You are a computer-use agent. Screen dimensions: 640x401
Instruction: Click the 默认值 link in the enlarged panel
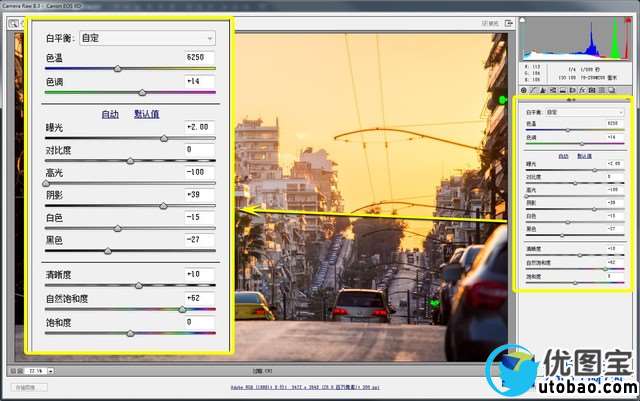pyautogui.click(x=147, y=114)
